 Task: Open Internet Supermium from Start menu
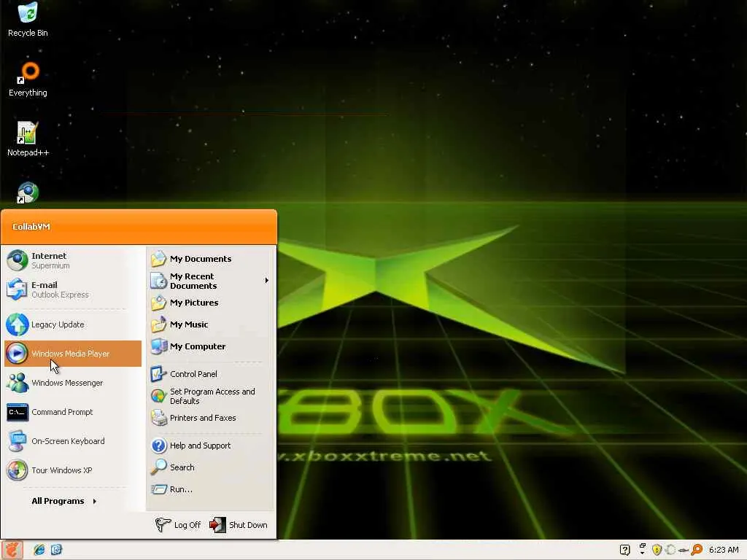pyautogui.click(x=73, y=260)
